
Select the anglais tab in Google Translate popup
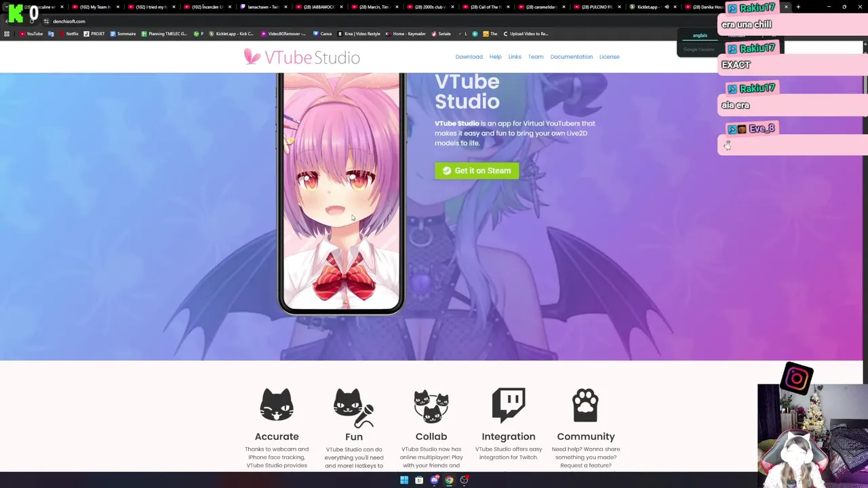700,35
